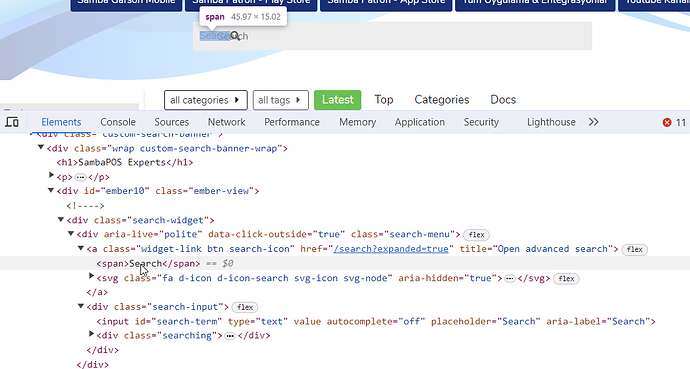Open the Categories page link

(442, 100)
